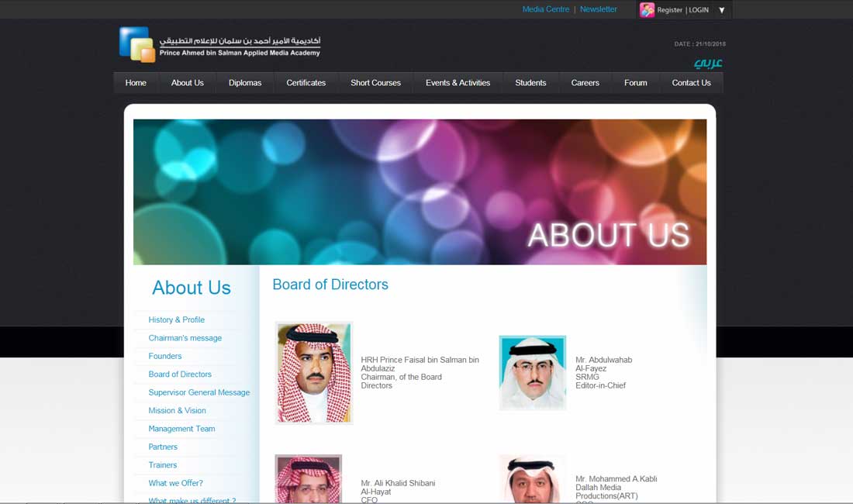
Task: Click the photo of Prince Faisal bin Salman
Action: [314, 373]
